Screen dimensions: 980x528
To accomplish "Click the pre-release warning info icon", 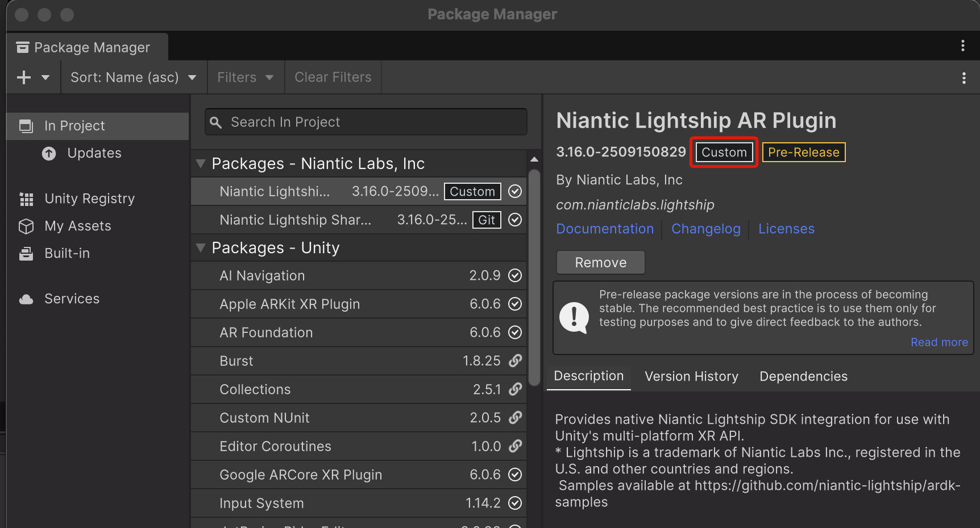I will point(574,317).
